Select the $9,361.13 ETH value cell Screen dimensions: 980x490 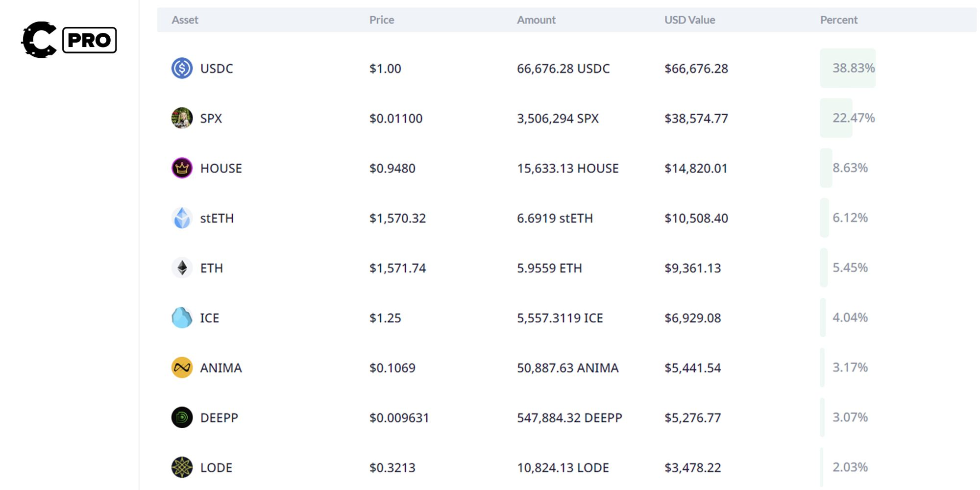tap(692, 268)
